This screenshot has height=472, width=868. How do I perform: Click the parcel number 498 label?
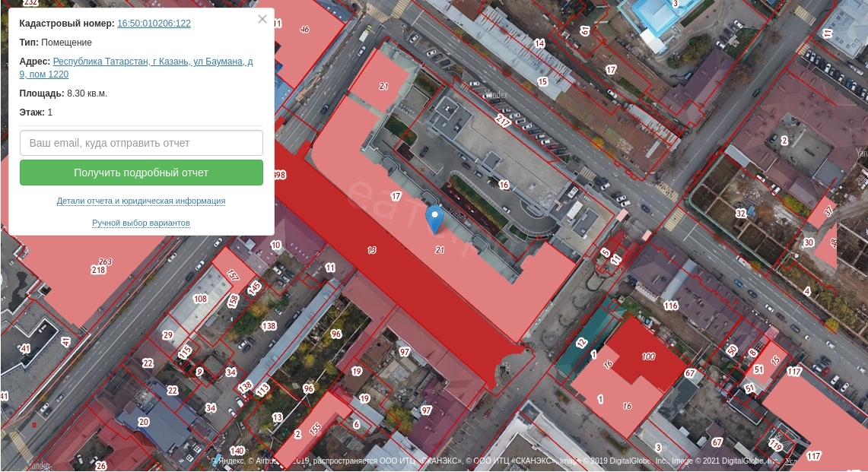278,175
